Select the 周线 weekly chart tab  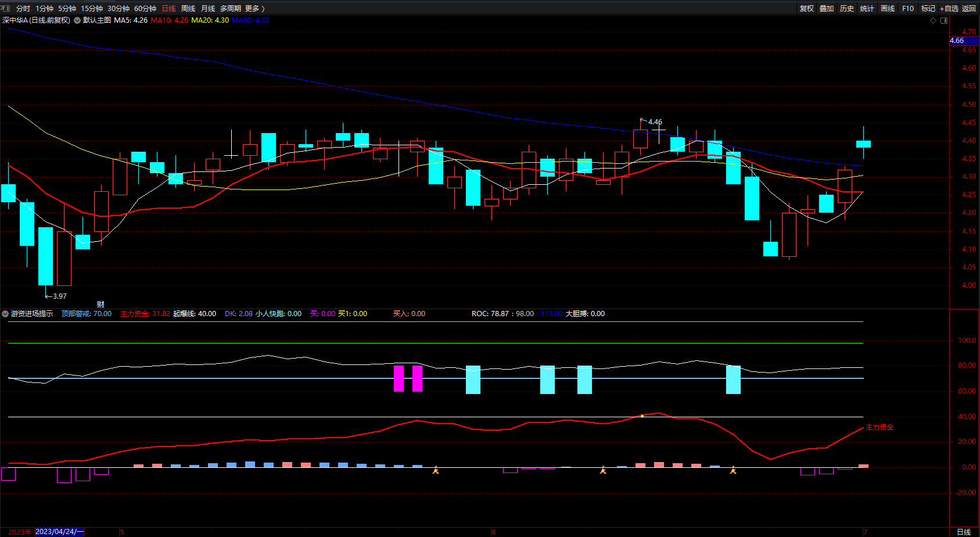pos(188,8)
